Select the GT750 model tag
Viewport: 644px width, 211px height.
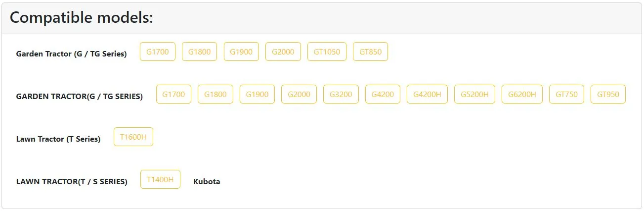(x=566, y=94)
